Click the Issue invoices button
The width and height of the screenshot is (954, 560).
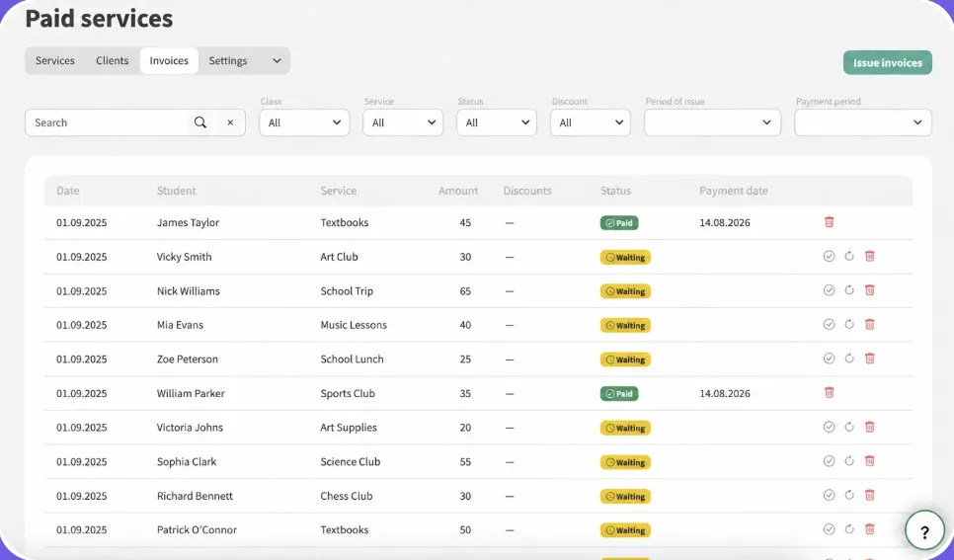click(887, 62)
